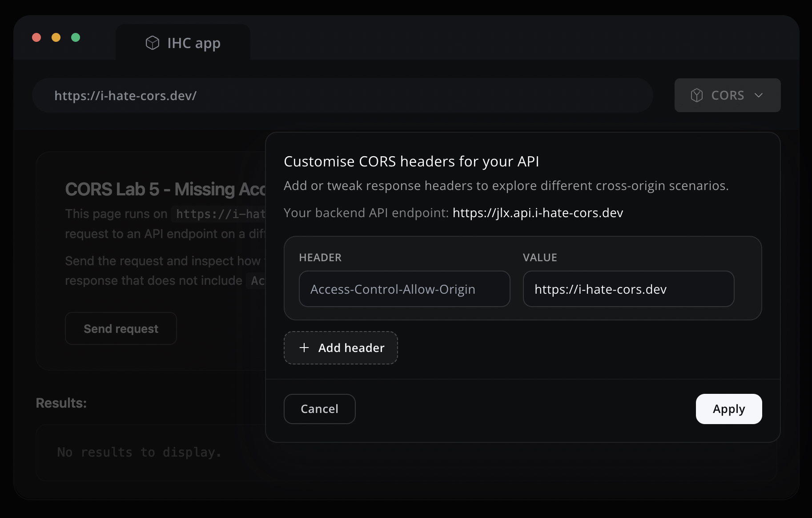Open the CORS menu by its label

pos(728,95)
